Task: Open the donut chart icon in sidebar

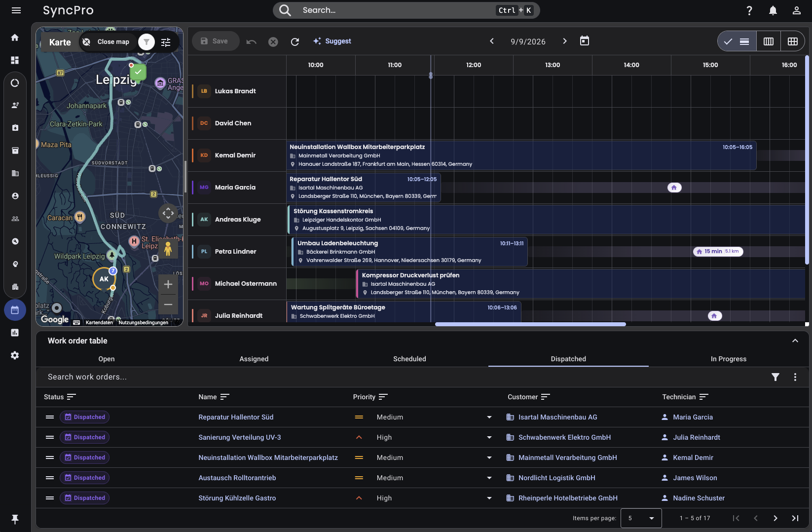Action: pos(15,83)
